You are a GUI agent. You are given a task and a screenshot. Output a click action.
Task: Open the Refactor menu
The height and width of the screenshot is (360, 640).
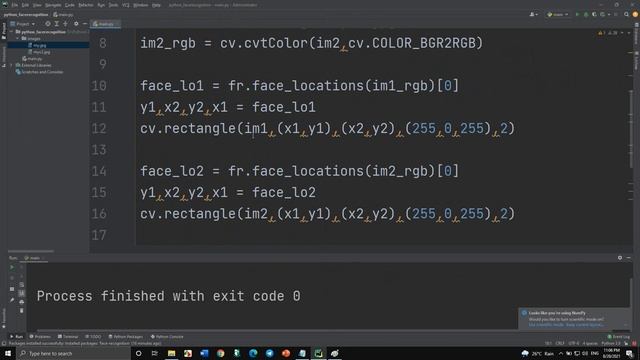click(x=86, y=5)
